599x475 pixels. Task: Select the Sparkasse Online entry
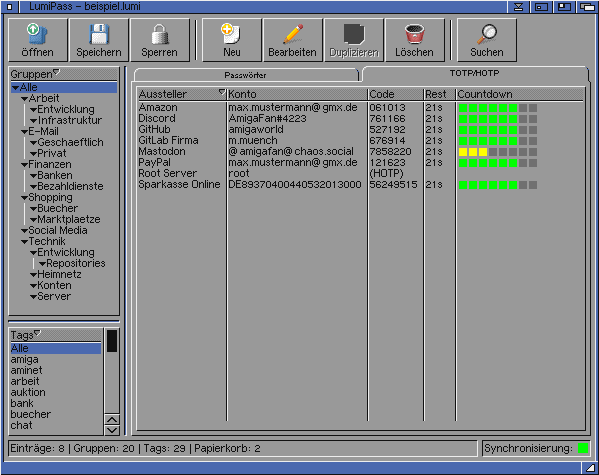tap(361, 185)
